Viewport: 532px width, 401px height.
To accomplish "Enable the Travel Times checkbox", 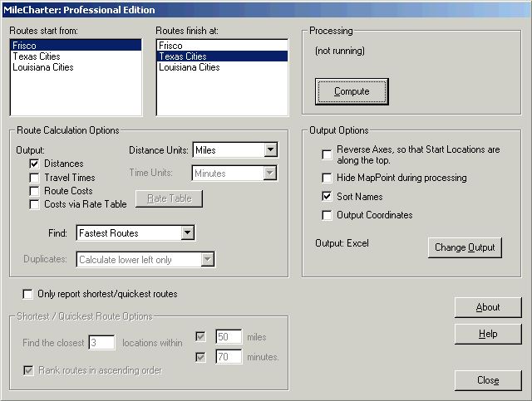I will (34, 178).
